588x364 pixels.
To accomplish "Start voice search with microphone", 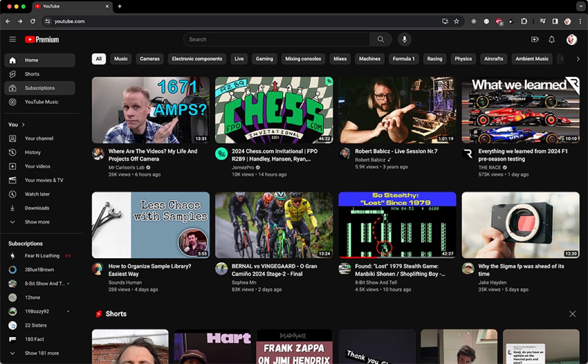I will (x=405, y=39).
